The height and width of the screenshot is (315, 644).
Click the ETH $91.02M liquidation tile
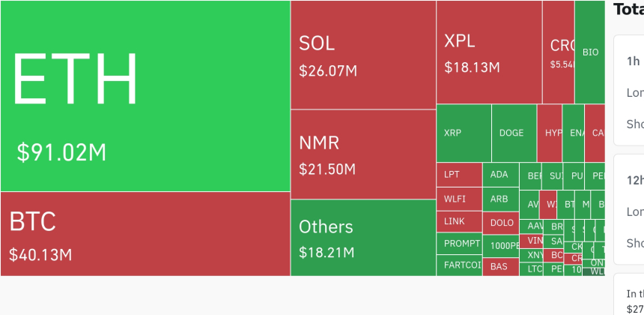point(145,96)
